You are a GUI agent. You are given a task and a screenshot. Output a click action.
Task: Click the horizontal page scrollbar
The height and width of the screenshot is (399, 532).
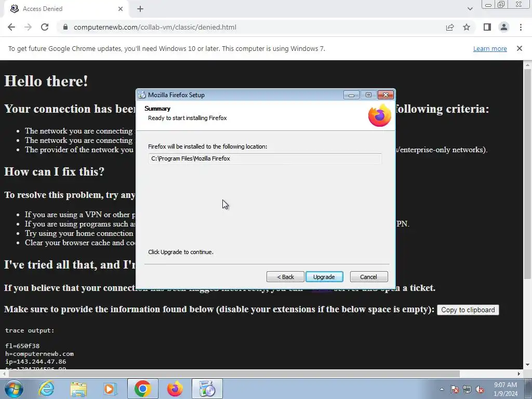(x=234, y=374)
